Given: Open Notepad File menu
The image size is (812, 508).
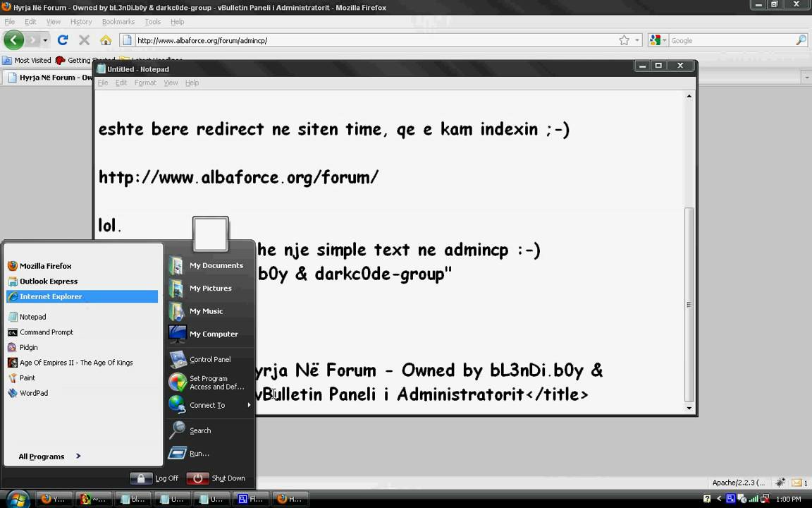Looking at the screenshot, I should coord(103,83).
